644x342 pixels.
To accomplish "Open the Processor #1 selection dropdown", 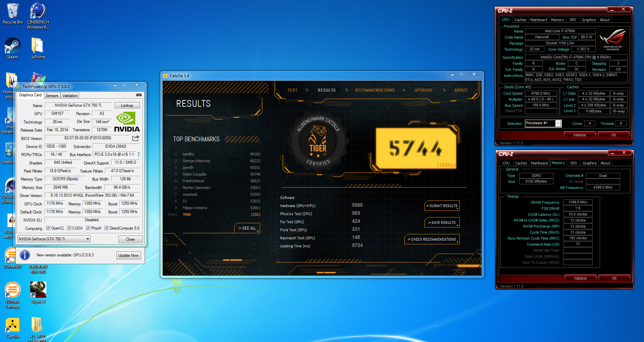I will tap(543, 123).
